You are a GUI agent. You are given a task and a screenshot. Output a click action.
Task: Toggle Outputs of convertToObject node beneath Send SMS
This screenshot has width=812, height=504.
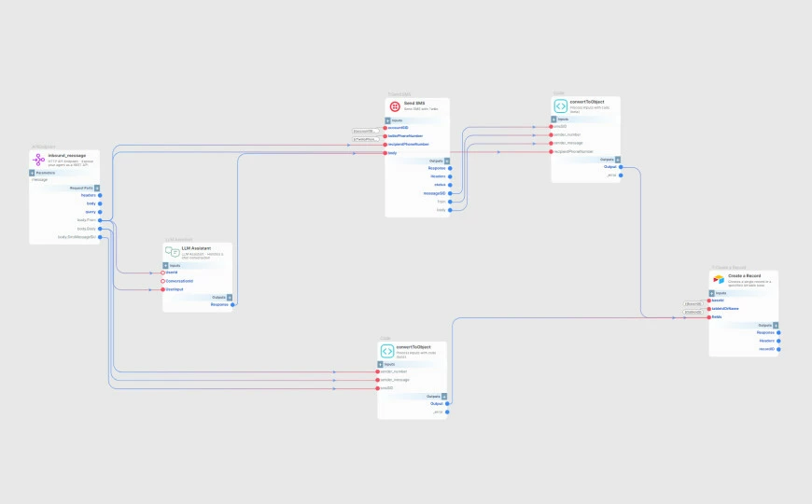[444, 397]
